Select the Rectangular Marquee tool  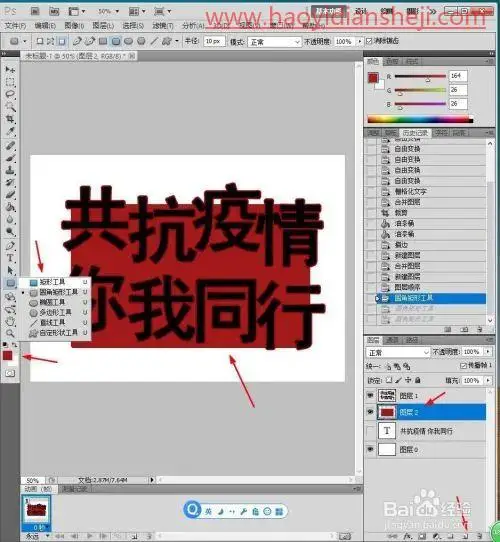point(10,82)
